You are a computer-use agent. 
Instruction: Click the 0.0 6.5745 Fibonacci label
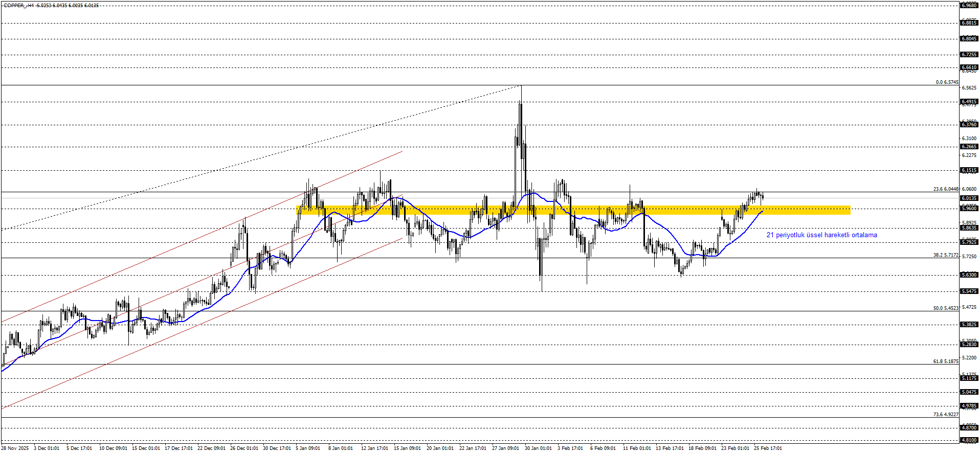(947, 82)
